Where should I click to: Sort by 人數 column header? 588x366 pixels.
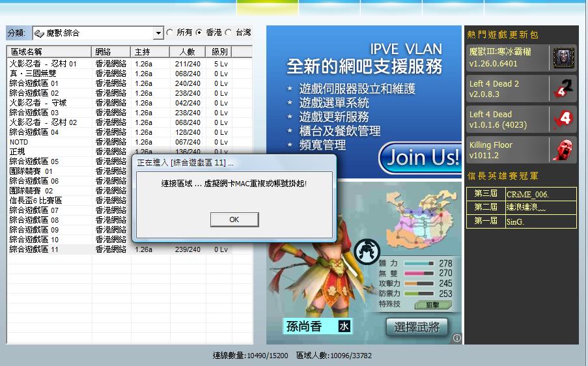coord(188,51)
